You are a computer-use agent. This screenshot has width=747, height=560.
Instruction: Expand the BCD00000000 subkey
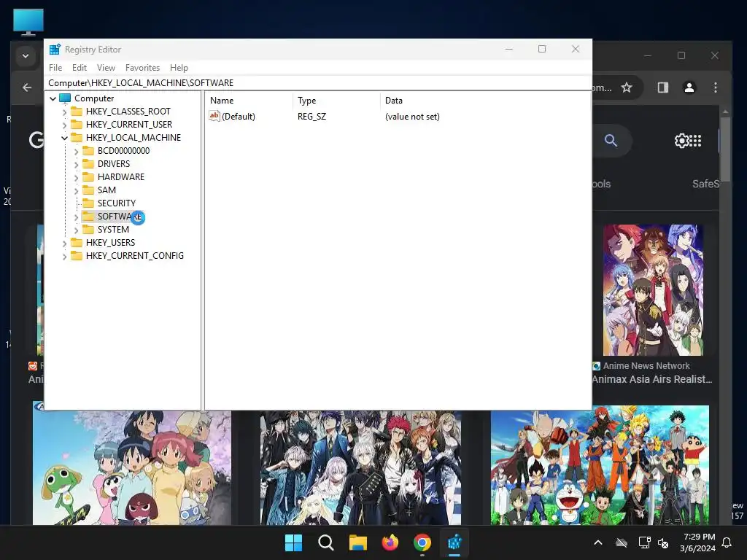[x=76, y=151]
